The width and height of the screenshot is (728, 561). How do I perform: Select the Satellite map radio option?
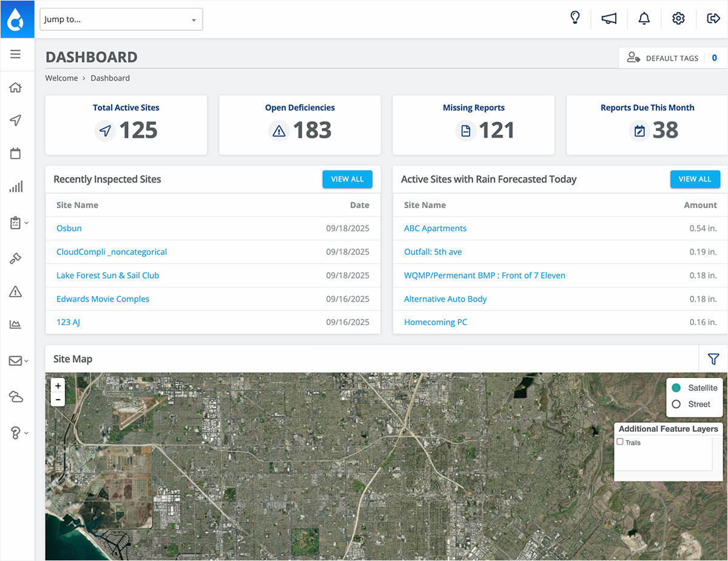tap(676, 388)
